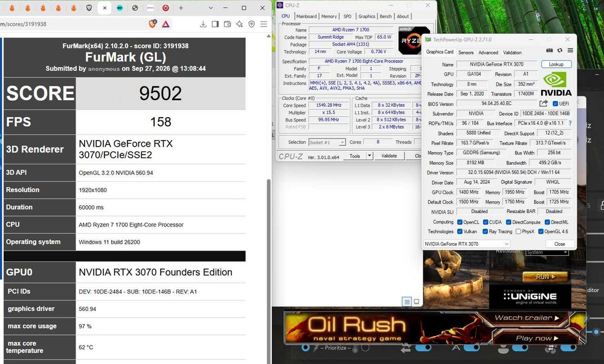Toggle the OpenCL checkbox
604x364 pixels.
(460, 222)
